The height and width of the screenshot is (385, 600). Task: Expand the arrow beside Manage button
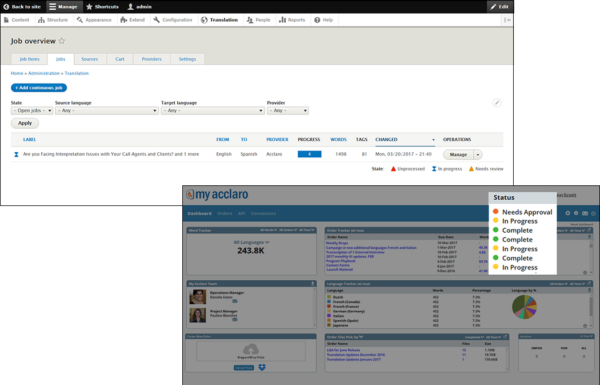(x=478, y=155)
